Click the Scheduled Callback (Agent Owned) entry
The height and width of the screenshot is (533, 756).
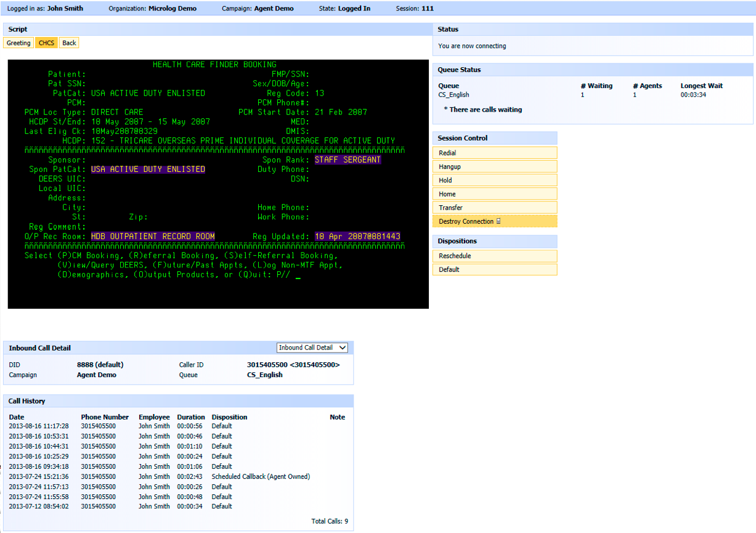(x=261, y=476)
